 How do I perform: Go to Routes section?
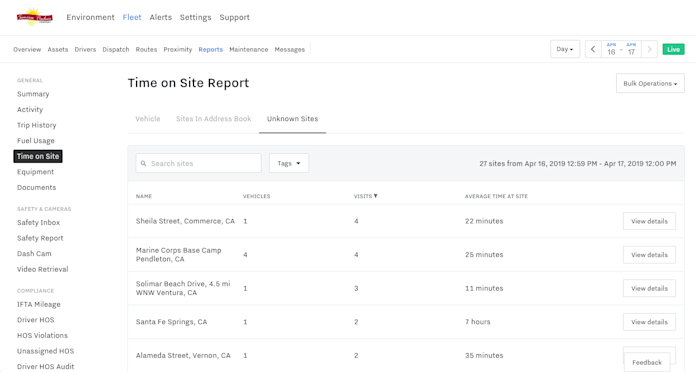pos(146,49)
